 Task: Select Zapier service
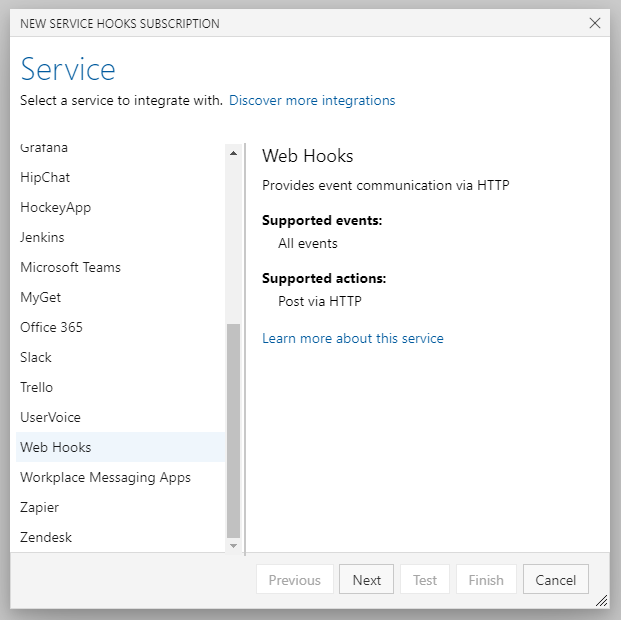[120, 507]
